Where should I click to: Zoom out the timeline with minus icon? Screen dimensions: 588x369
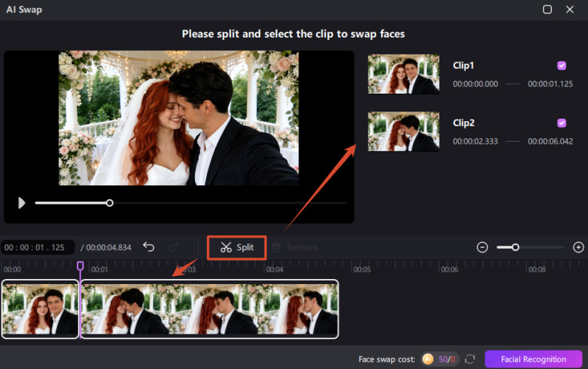[482, 247]
